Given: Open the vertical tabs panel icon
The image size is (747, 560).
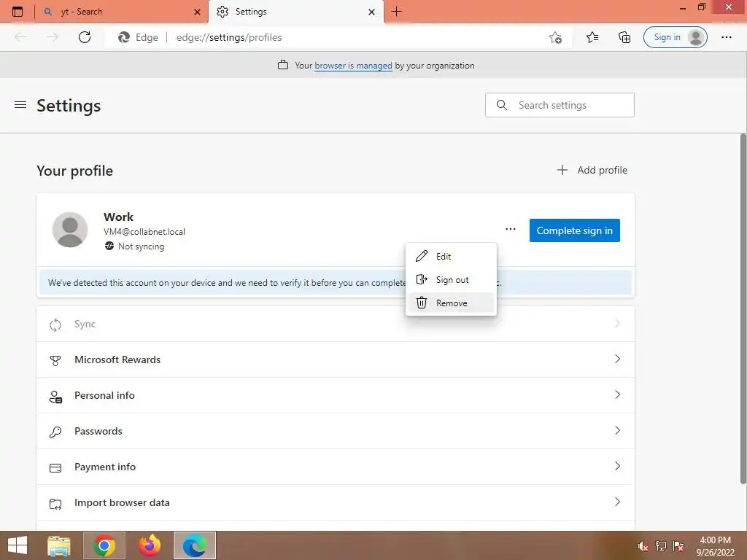Looking at the screenshot, I should tap(18, 12).
